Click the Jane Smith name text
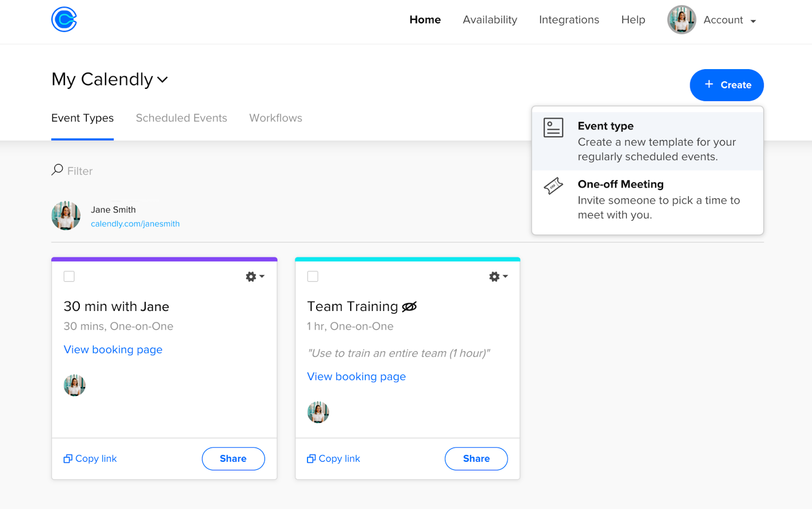The height and width of the screenshot is (509, 812). coord(113,210)
